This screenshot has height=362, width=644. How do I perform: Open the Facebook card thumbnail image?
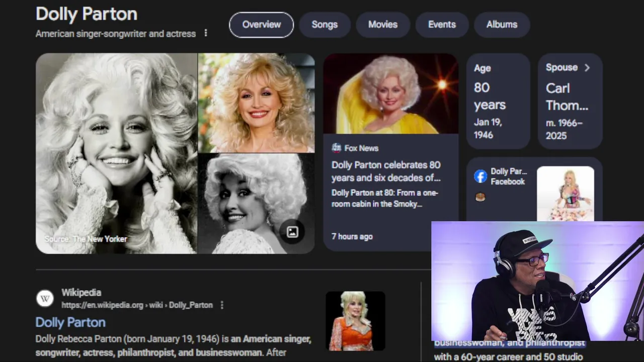[566, 194]
